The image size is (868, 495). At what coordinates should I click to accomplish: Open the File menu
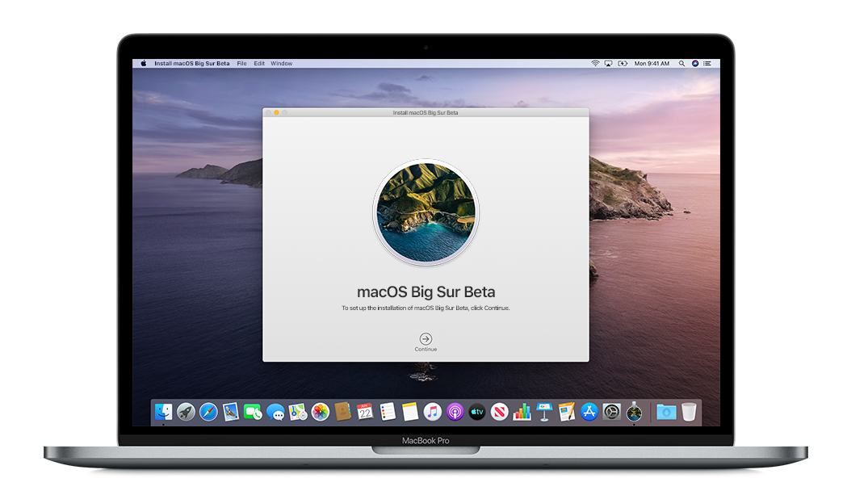click(241, 64)
